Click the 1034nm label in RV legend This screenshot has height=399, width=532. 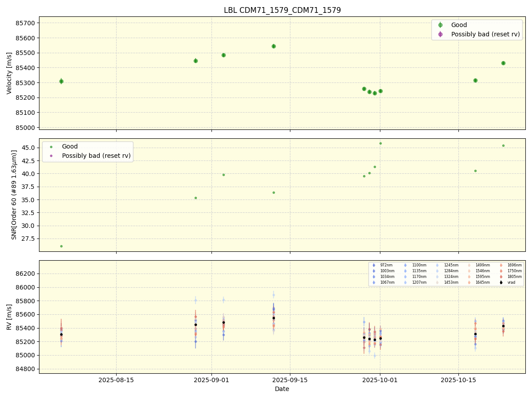pos(387,277)
